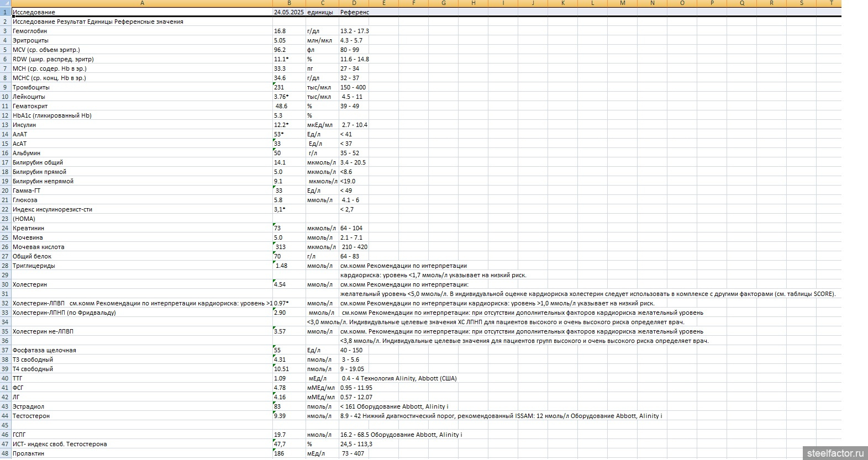Click 'Мочевая кислота' value 313
Image resolution: width=868 pixels, height=460 pixels.
pos(289,247)
